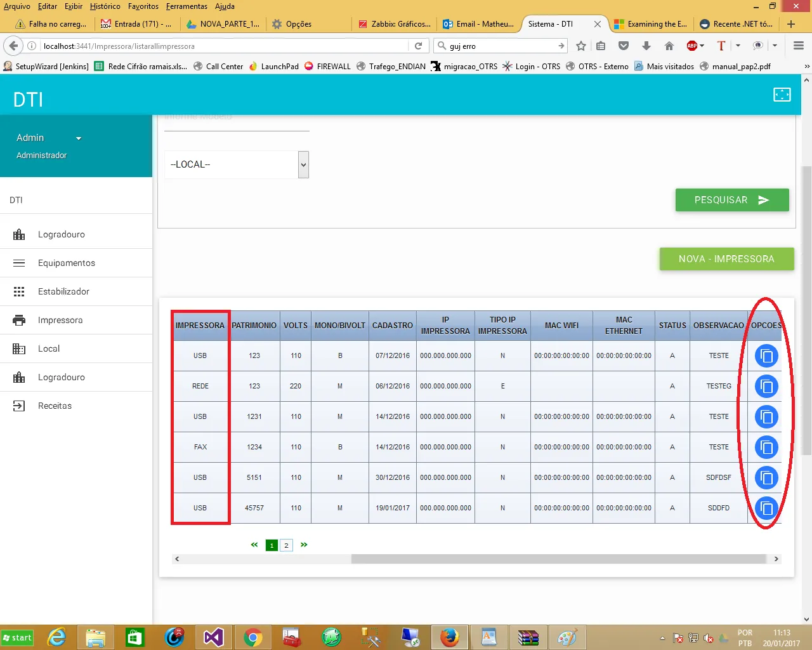Go to page 2 of results
Screen dimensions: 812x650
(286, 545)
